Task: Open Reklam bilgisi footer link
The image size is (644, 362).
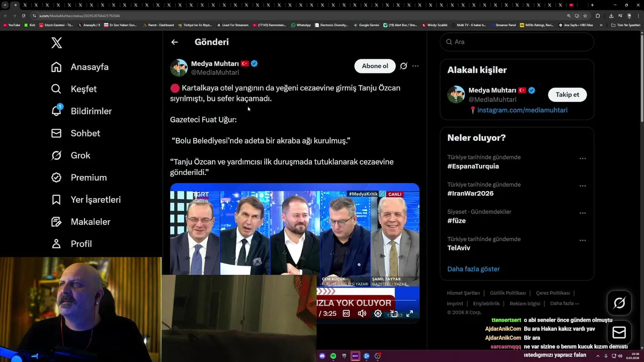Action: click(x=525, y=304)
